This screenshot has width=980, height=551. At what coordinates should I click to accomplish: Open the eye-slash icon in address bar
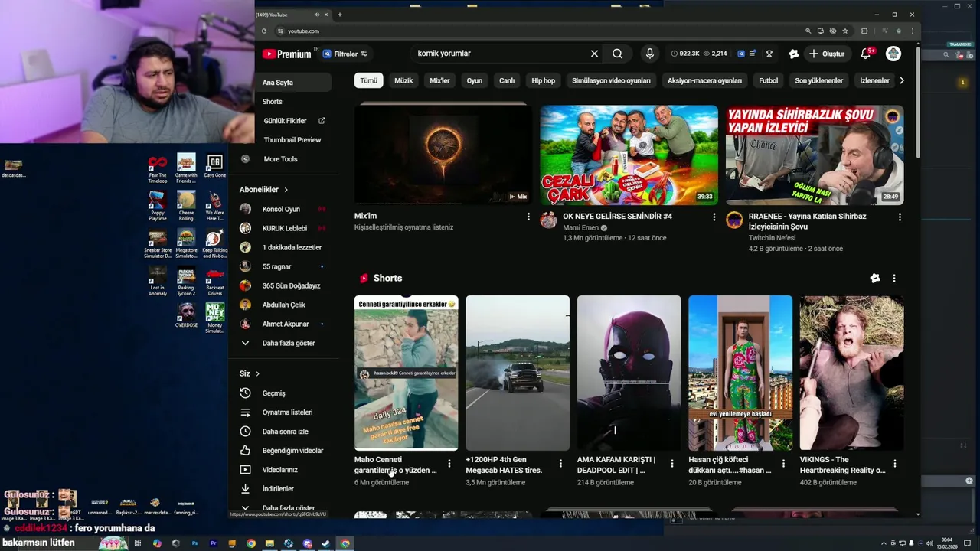[x=833, y=31]
